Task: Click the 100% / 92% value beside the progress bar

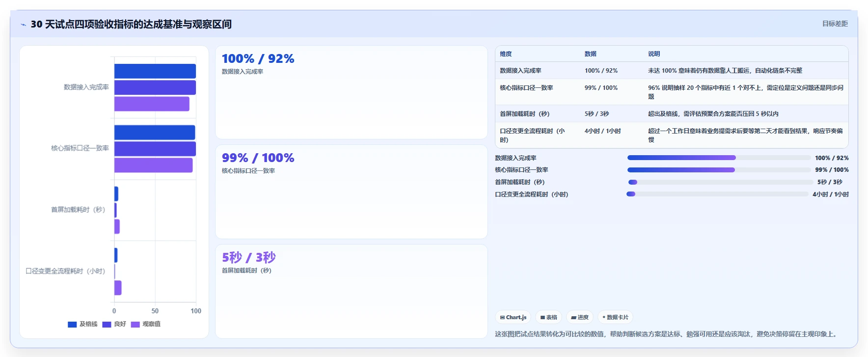Action: pyautogui.click(x=832, y=158)
